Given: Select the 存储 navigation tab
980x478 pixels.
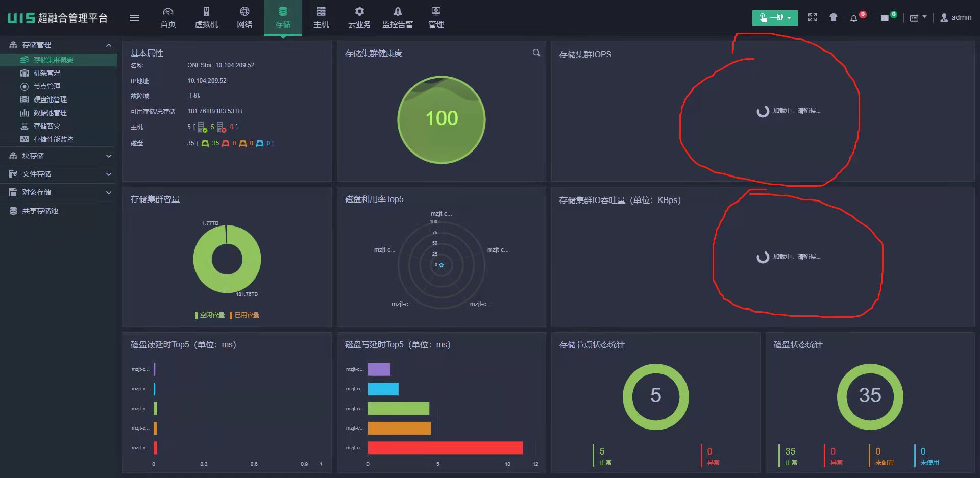Looking at the screenshot, I should [283, 18].
